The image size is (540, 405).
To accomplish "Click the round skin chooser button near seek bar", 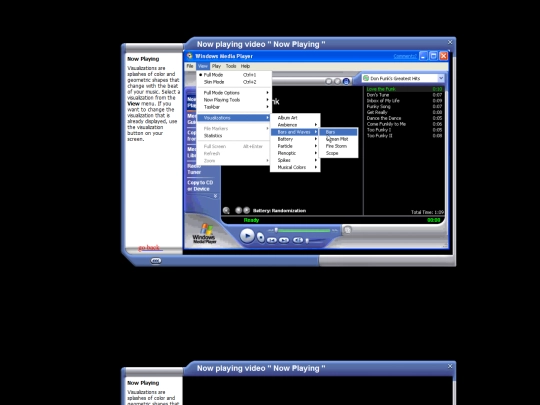I will click(347, 230).
